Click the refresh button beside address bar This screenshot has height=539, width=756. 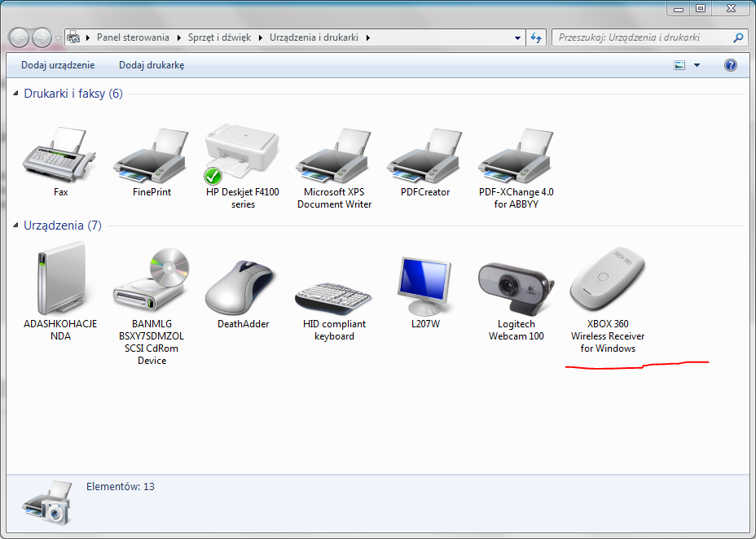536,37
